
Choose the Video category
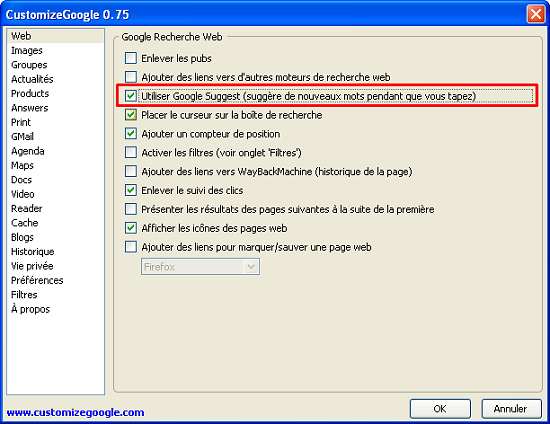pos(55,194)
